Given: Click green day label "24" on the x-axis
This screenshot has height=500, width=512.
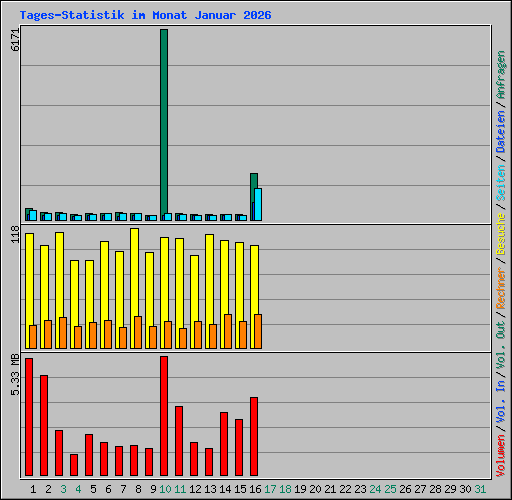Looking at the screenshot, I should click(375, 489).
